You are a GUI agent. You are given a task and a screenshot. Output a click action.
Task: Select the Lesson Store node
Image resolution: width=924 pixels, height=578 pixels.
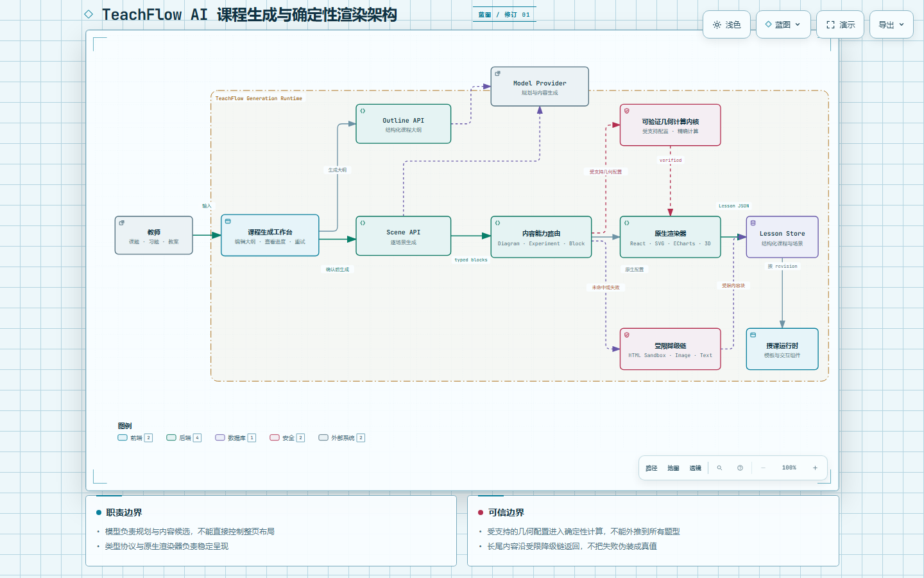(x=782, y=237)
